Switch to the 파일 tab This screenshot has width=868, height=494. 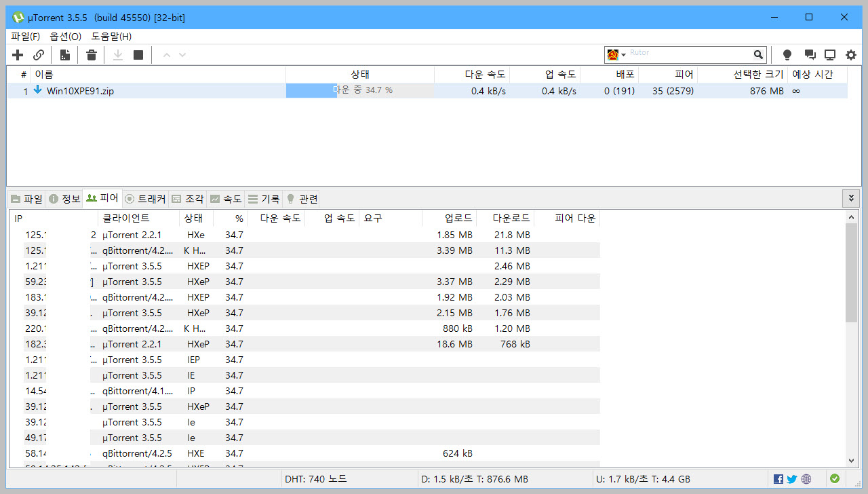pos(26,199)
